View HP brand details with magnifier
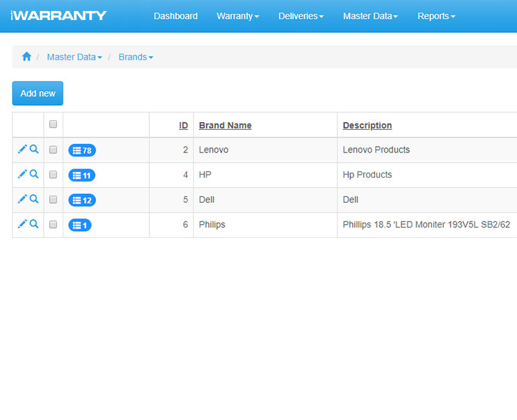 tap(34, 174)
